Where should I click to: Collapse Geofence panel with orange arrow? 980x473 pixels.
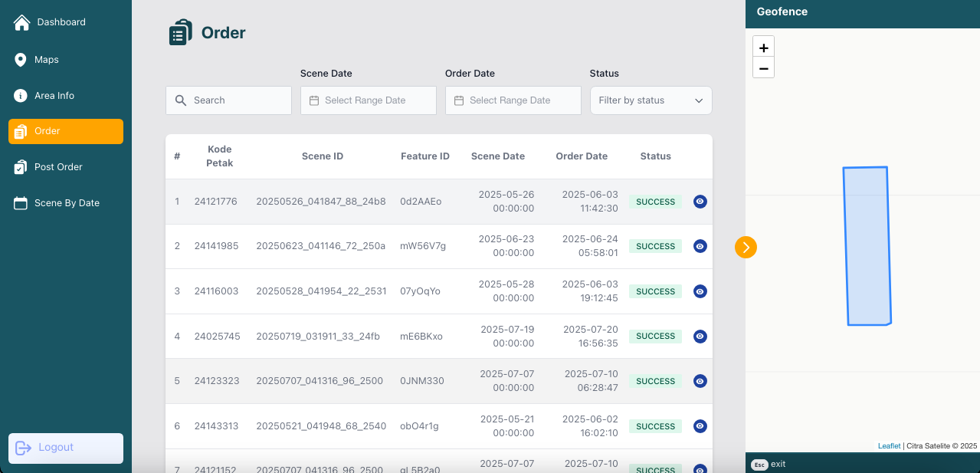pos(746,247)
